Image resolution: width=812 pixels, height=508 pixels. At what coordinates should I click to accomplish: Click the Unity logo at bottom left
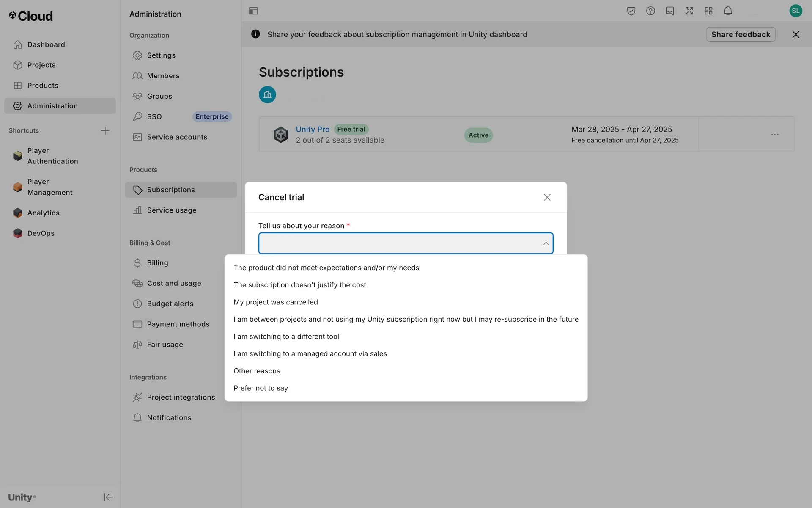tap(22, 497)
